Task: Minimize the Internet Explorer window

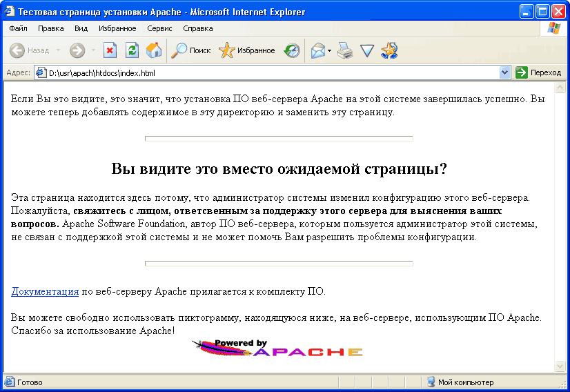Action: [527, 12]
